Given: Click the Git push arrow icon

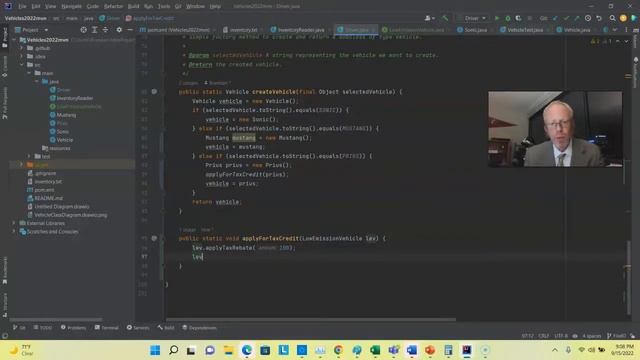Looking at the screenshot, I should pos(577,18).
